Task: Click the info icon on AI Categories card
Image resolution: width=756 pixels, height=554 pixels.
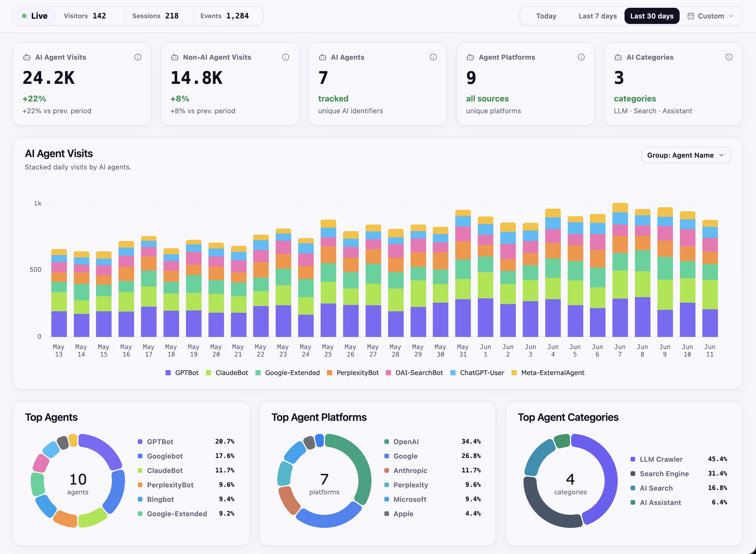Action: click(x=729, y=57)
